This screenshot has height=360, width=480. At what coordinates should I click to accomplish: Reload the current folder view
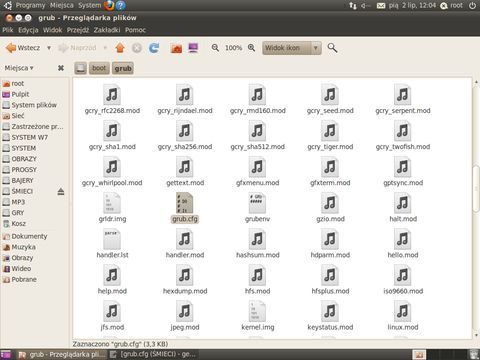[154, 48]
